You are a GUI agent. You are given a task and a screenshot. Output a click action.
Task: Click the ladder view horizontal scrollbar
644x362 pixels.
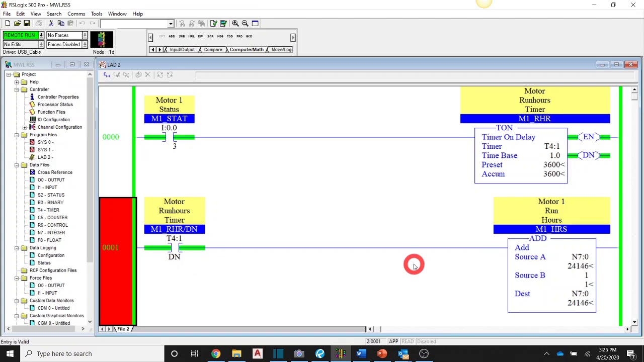point(498,329)
